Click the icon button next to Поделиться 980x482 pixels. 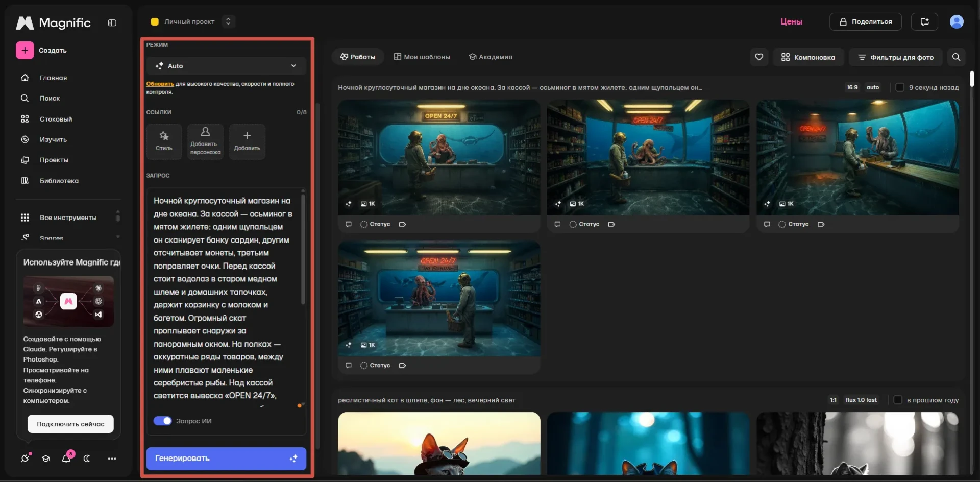tap(924, 21)
